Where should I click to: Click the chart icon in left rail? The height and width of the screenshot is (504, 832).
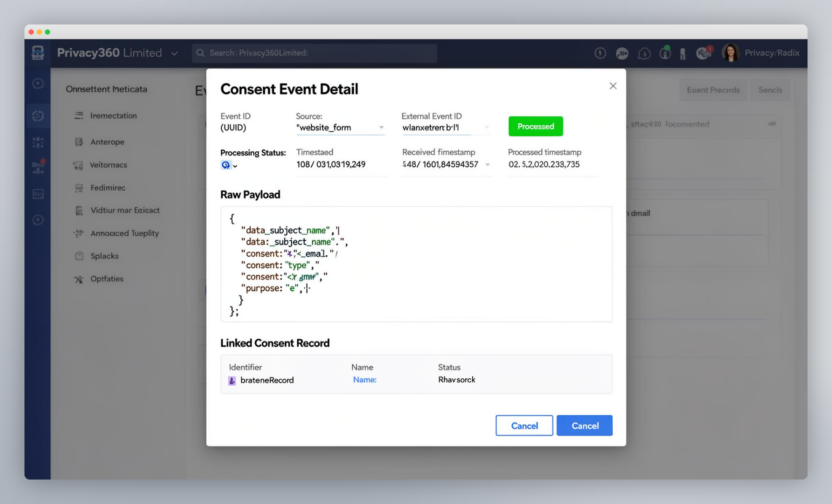(38, 194)
